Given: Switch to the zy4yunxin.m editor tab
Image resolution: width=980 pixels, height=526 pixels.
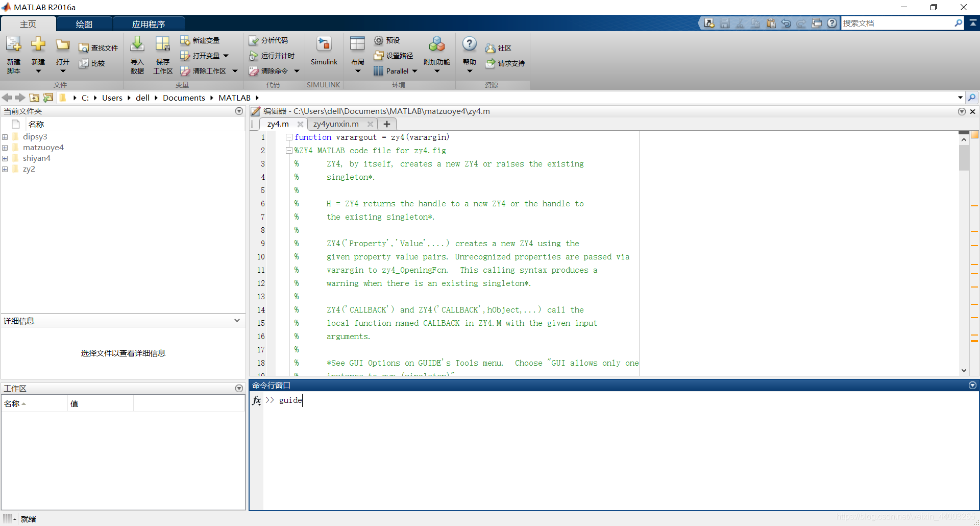Looking at the screenshot, I should (x=336, y=124).
